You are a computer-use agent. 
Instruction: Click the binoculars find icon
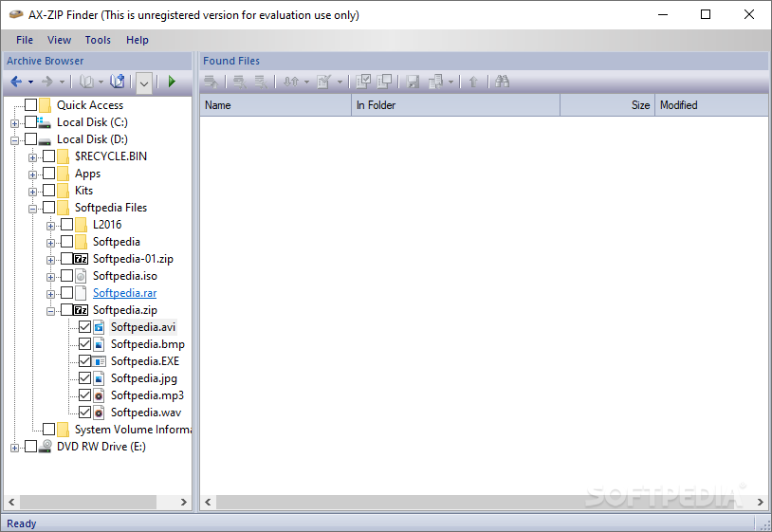click(503, 82)
